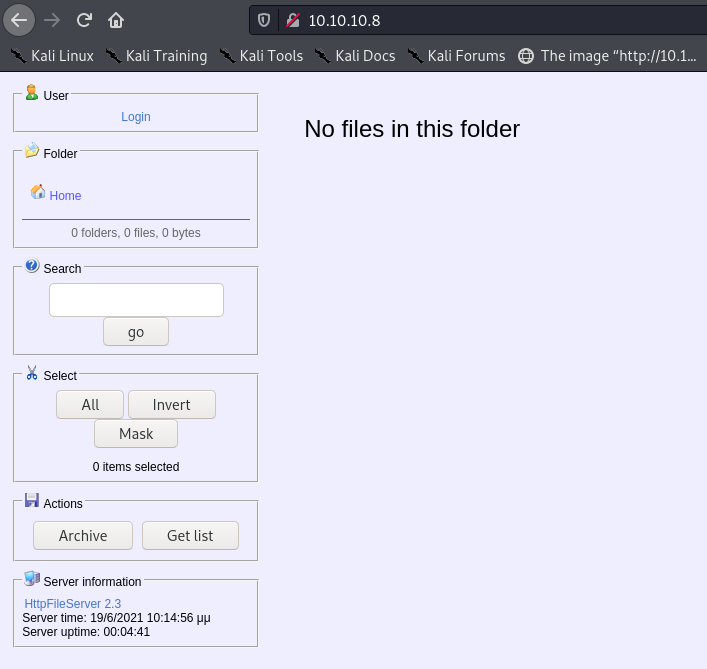Click inside the Search text field
The width and height of the screenshot is (707, 669).
[136, 300]
